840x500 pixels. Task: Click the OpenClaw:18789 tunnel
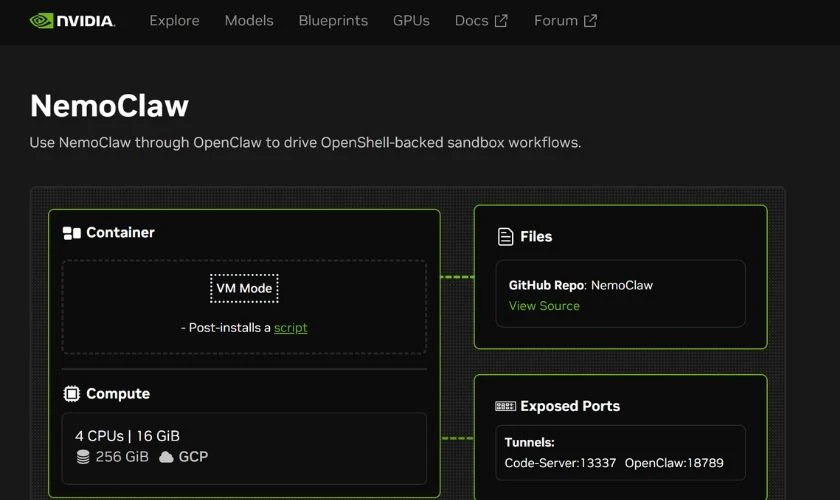[674, 463]
